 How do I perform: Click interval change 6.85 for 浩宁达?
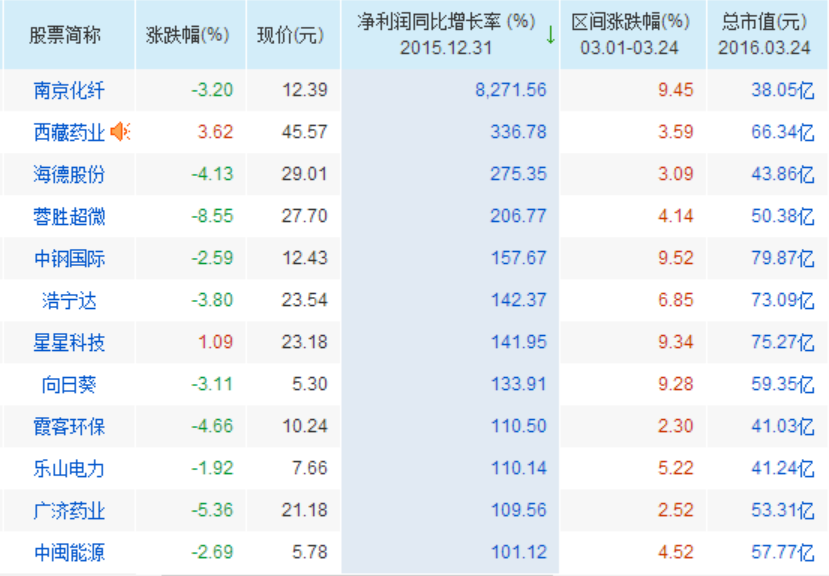pyautogui.click(x=676, y=300)
